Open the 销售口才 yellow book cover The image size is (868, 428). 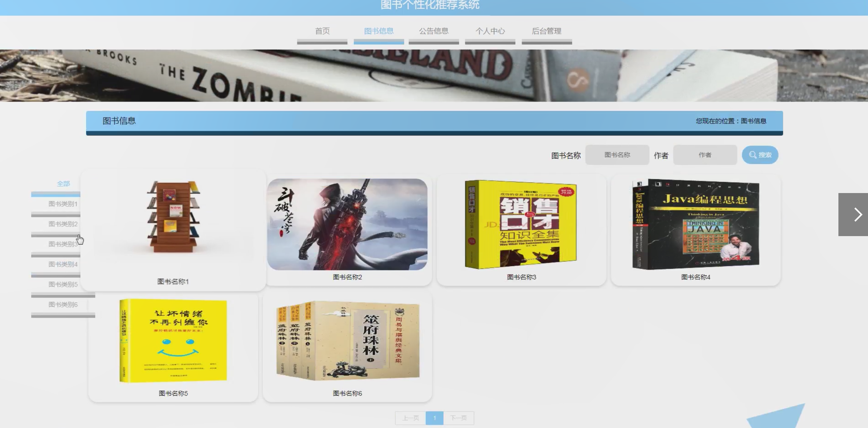521,224
